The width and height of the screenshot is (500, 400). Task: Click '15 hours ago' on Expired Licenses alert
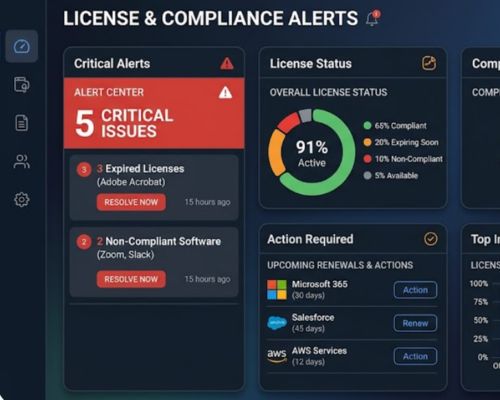(x=207, y=202)
